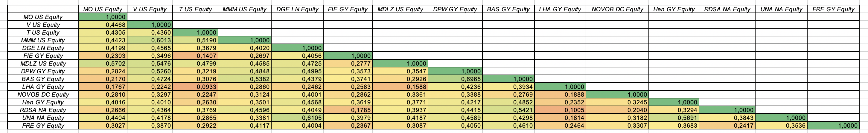Click the cell showing 0,1005
This screenshot has width=868, height=133.
coord(560,110)
